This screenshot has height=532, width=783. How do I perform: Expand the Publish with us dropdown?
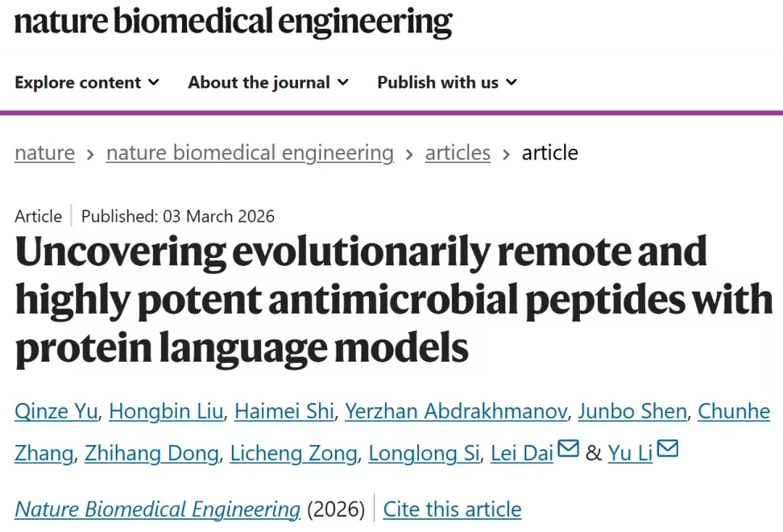[x=447, y=83]
